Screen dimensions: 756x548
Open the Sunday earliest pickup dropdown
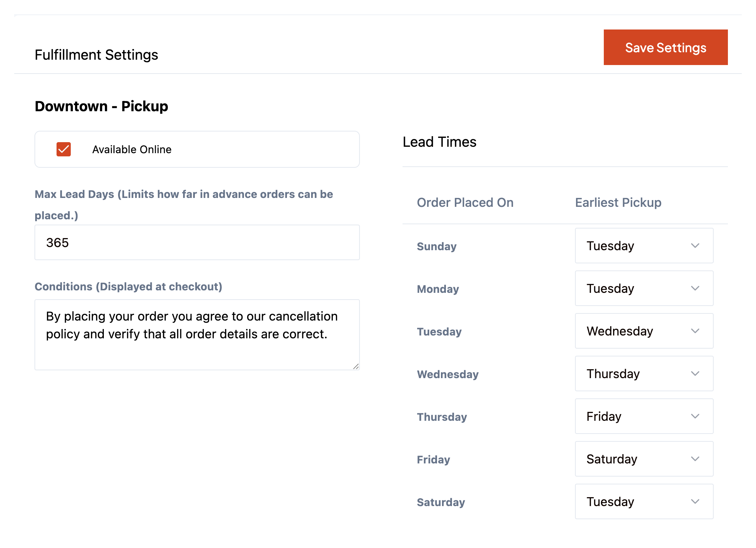pyautogui.click(x=644, y=246)
